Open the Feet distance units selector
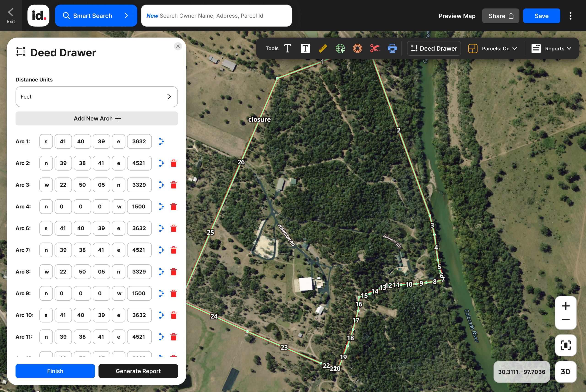This screenshot has height=392, width=586. pyautogui.click(x=96, y=96)
